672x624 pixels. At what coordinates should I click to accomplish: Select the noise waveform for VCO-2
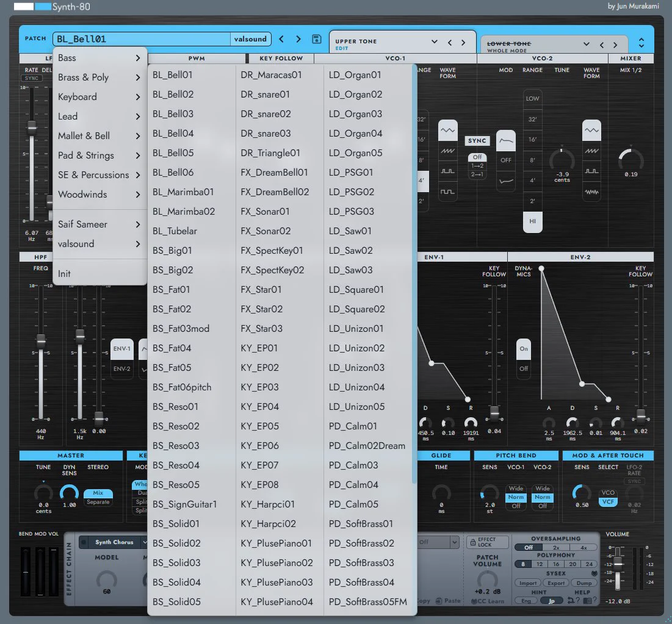591,192
